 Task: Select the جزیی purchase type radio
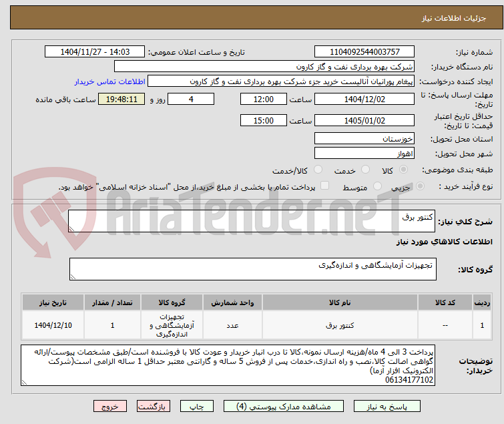pyautogui.click(x=420, y=186)
